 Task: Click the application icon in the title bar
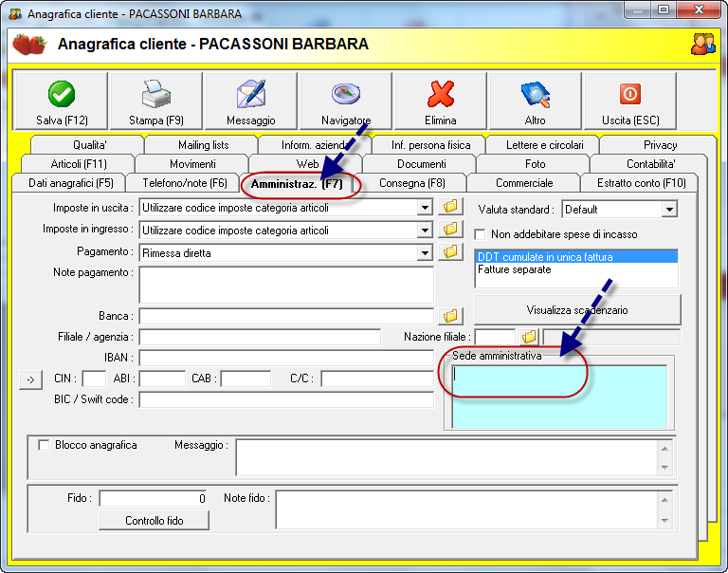(15, 14)
